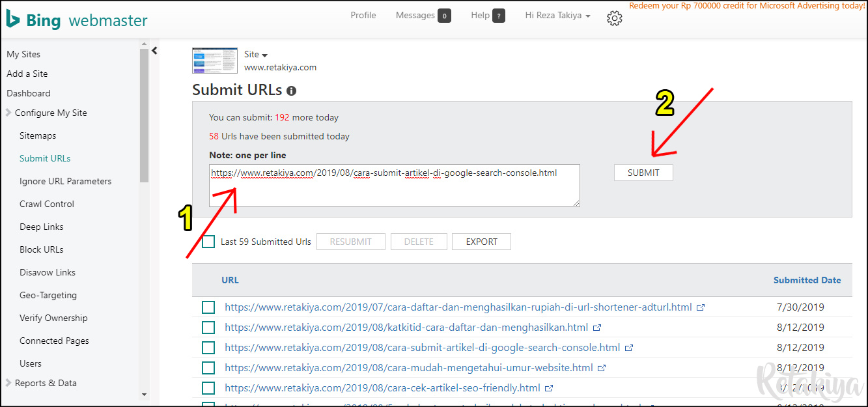Click the sidebar scrollbar down arrow

pyautogui.click(x=145, y=395)
